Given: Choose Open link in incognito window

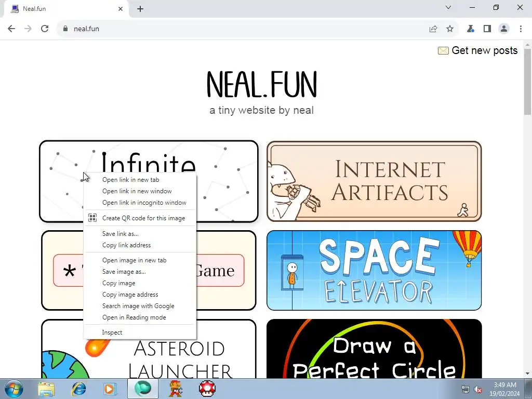Looking at the screenshot, I should [140, 203].
